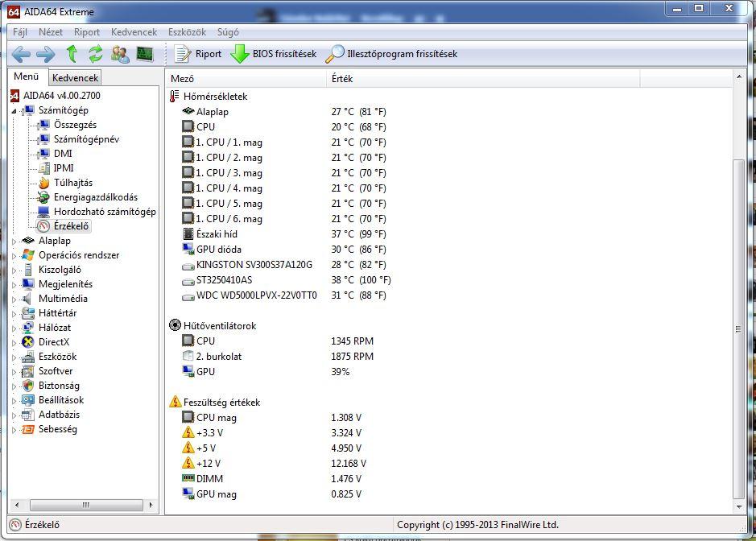Viewport: 756px width, 541px height.
Task: Expand the Háttértár node
Action: 14,314
